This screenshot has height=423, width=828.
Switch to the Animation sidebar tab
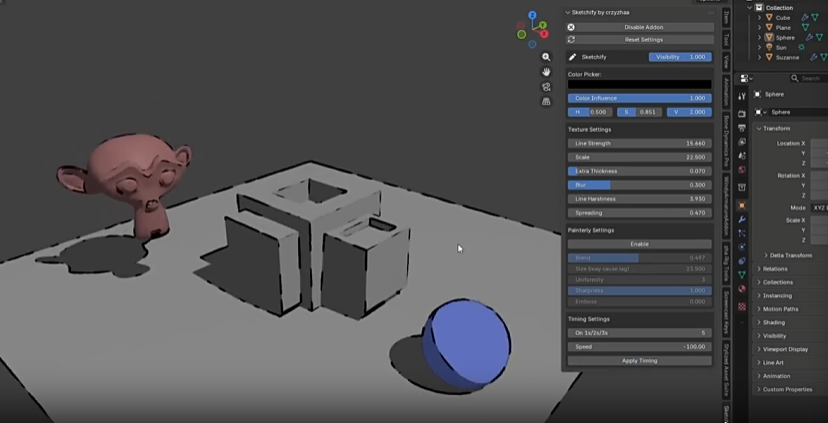point(725,93)
